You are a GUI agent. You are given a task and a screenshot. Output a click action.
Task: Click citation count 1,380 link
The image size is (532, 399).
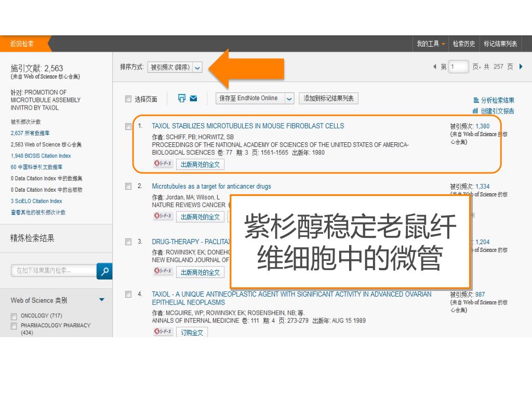pyautogui.click(x=483, y=126)
